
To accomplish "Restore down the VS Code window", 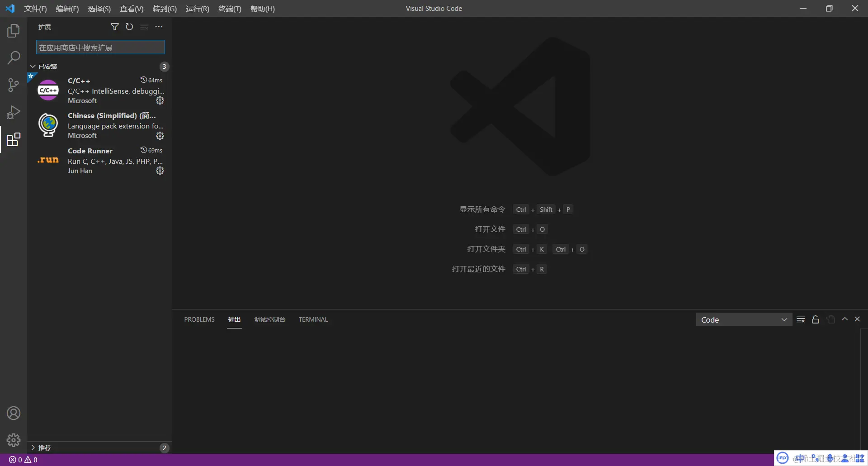I will click(x=829, y=9).
